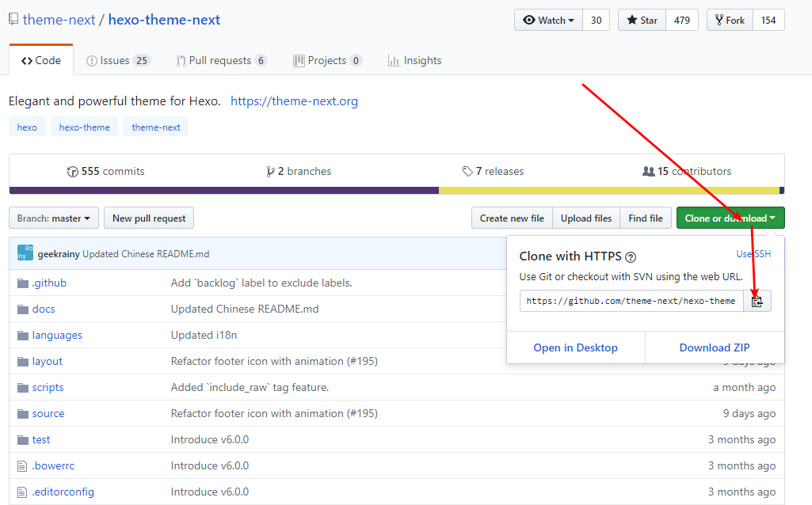Open the .bowerrc file
Screen dimensions: 812x505
click(53, 465)
